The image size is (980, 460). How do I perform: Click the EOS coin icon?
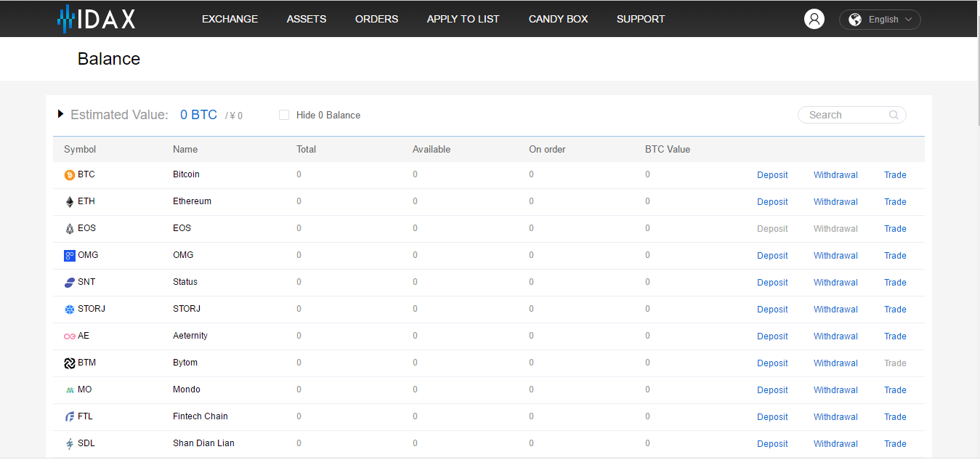pyautogui.click(x=70, y=229)
